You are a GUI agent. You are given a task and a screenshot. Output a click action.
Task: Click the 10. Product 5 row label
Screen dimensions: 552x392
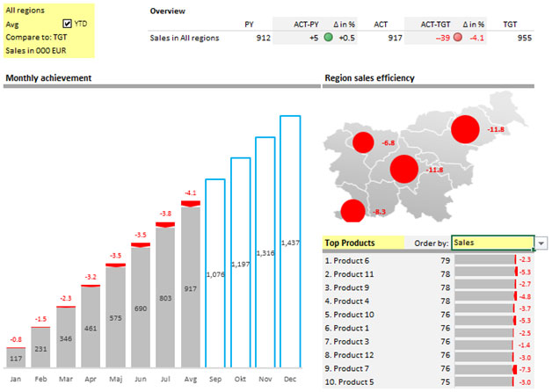coord(349,381)
